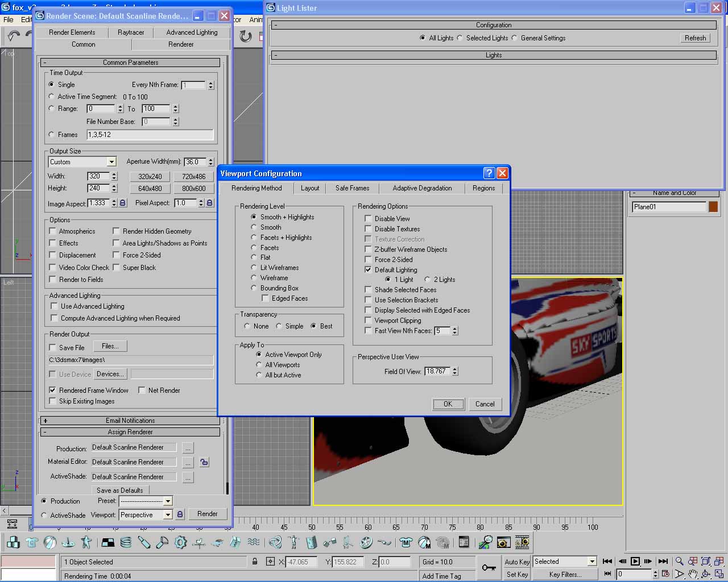728x582 pixels.
Task: Click the Zoom magnifier navigation icon
Action: [x=679, y=562]
